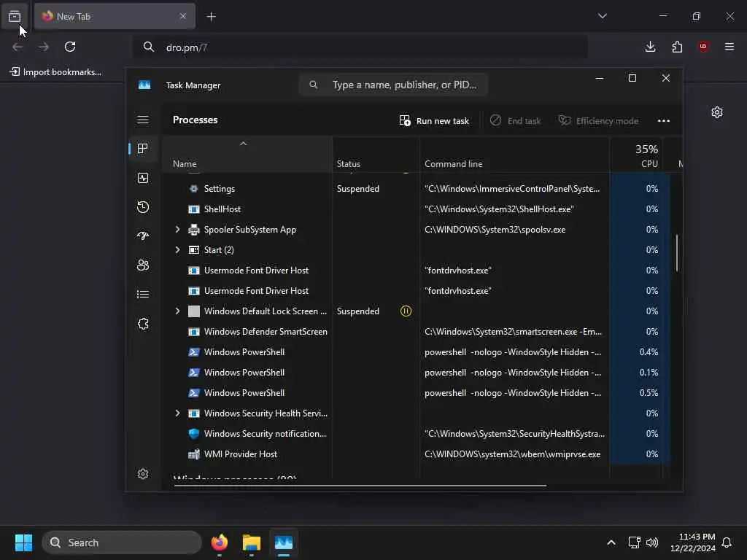Open File Explorer from the taskbar

[252, 542]
